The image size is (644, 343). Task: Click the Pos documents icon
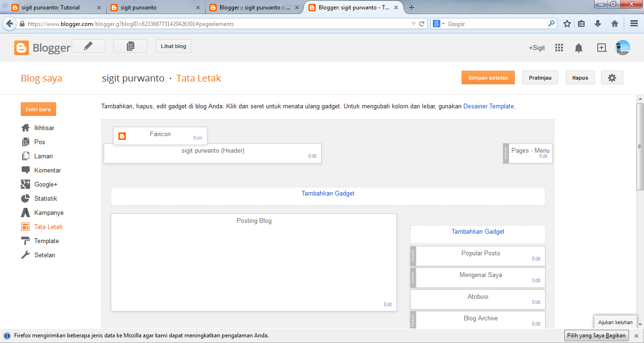(x=25, y=142)
